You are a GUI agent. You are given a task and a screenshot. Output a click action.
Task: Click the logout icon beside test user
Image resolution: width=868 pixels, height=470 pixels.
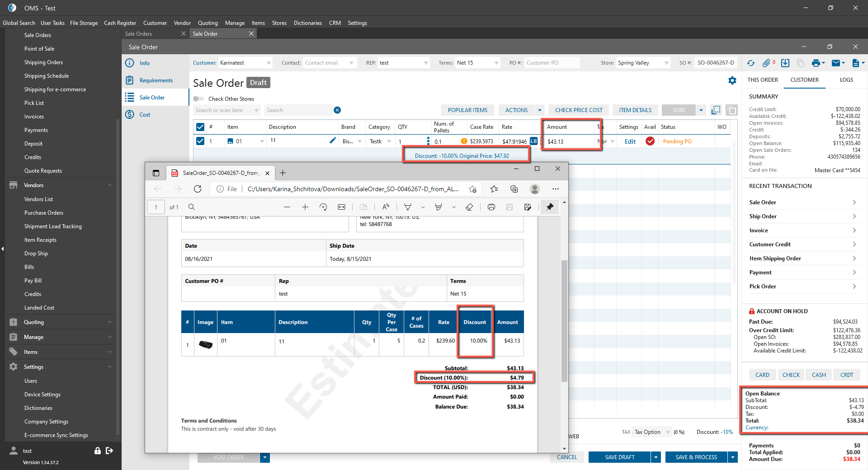[109, 451]
